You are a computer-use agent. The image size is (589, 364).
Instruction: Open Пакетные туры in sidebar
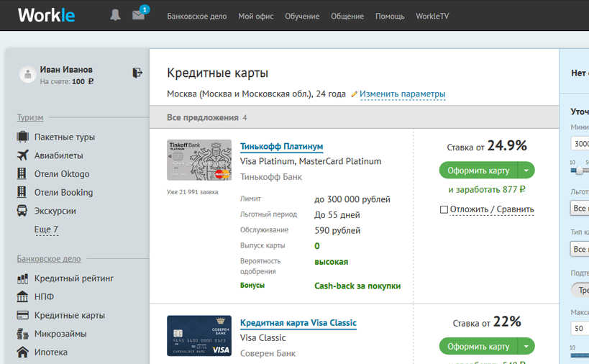(x=65, y=137)
